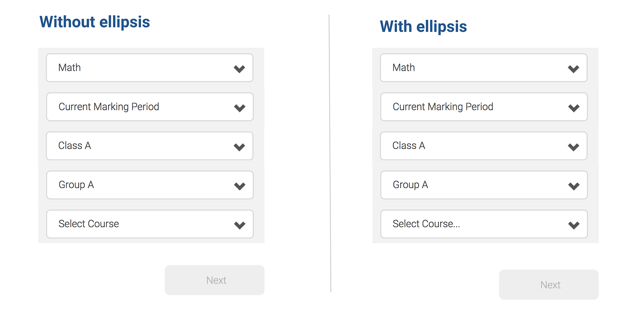
Task: Click the chevron on Select Course (left)
Action: (239, 224)
